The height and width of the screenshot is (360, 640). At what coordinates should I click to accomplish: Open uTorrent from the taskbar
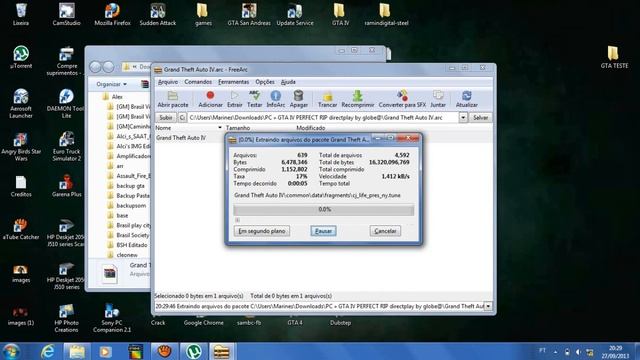pyautogui.click(x=193, y=351)
